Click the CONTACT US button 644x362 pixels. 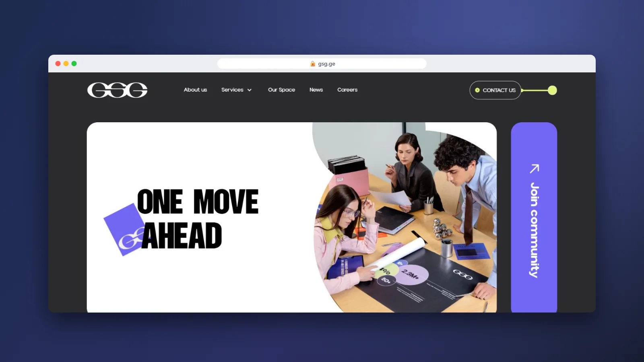(x=495, y=90)
